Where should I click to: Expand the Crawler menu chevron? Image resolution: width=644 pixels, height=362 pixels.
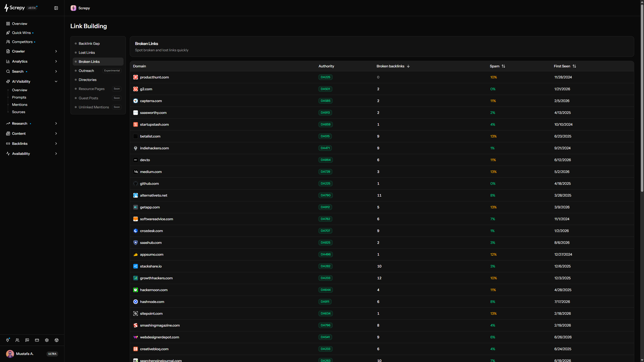tap(56, 51)
